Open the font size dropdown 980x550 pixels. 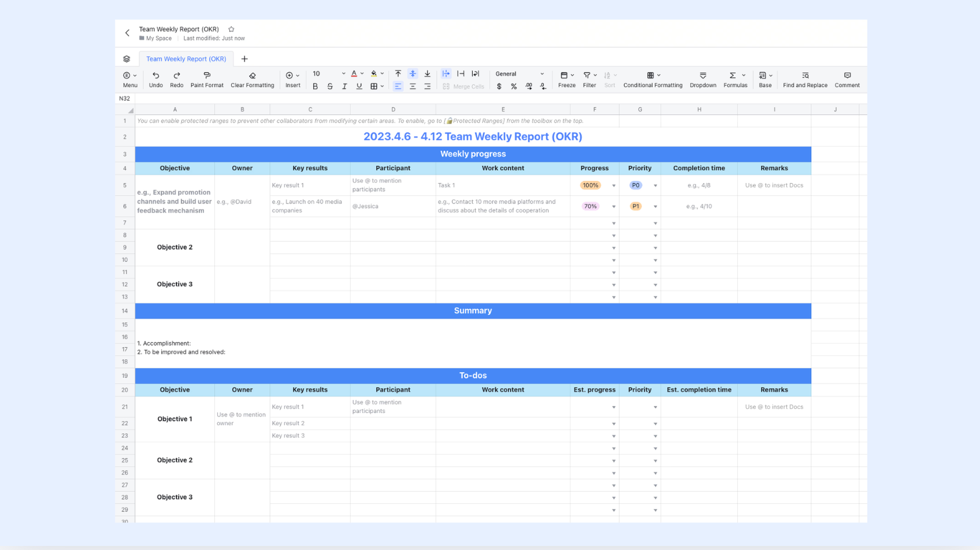(x=328, y=74)
